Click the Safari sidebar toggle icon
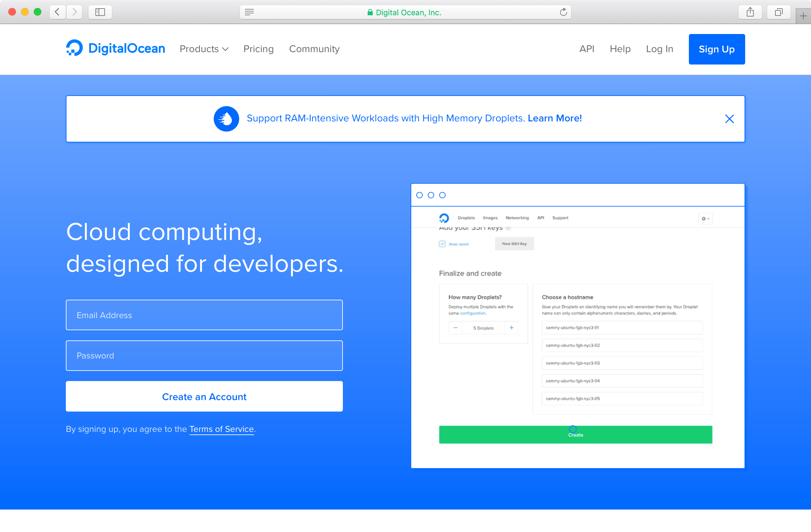Image resolution: width=811 pixels, height=532 pixels. coord(100,12)
